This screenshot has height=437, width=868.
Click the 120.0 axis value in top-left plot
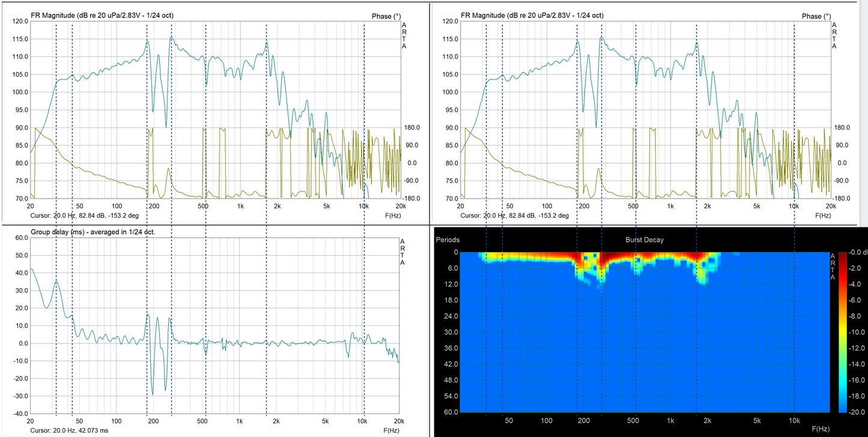(x=20, y=22)
